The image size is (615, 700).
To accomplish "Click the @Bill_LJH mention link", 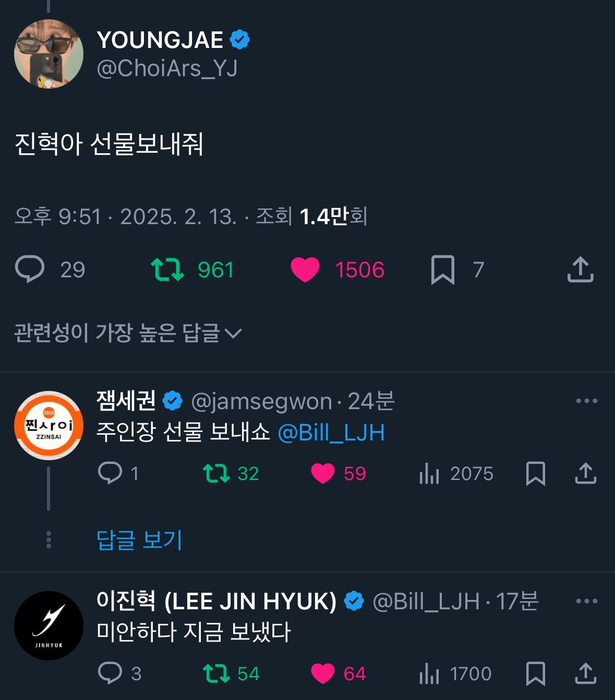I will pos(331,433).
